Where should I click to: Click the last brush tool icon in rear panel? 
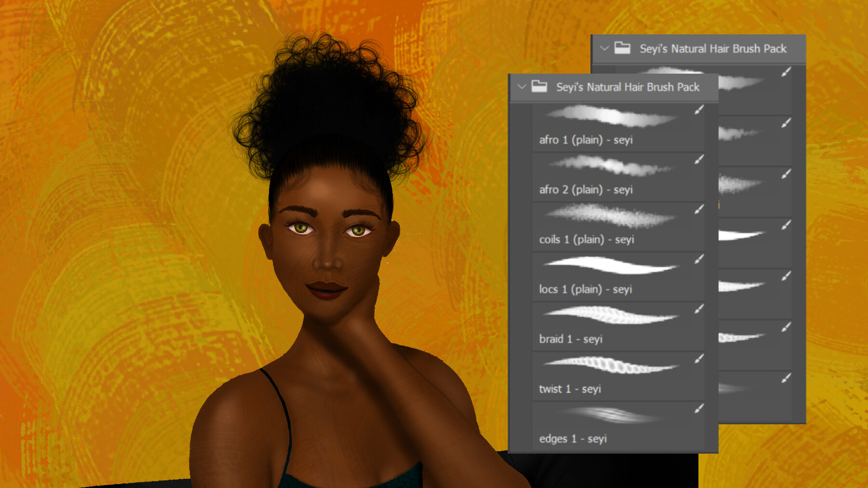click(787, 378)
